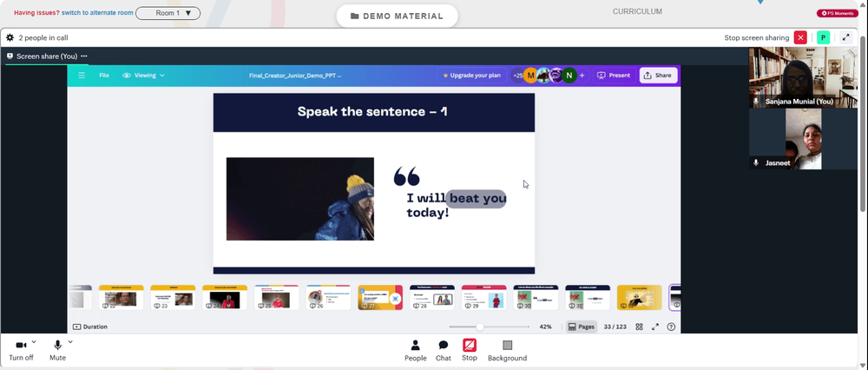Open Background effects

(x=507, y=351)
